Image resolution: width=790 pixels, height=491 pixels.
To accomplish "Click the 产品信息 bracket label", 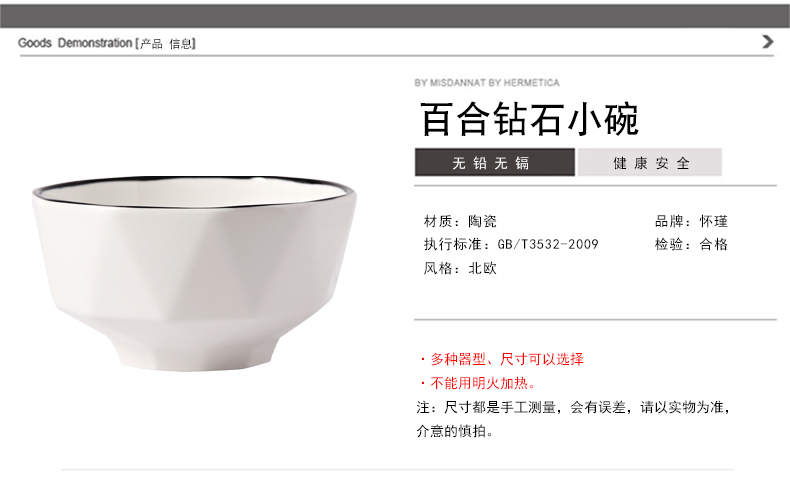I will tap(165, 43).
